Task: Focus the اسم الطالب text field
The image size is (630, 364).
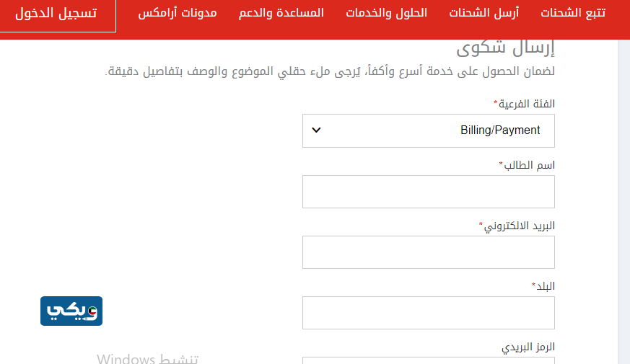Action: 428,191
